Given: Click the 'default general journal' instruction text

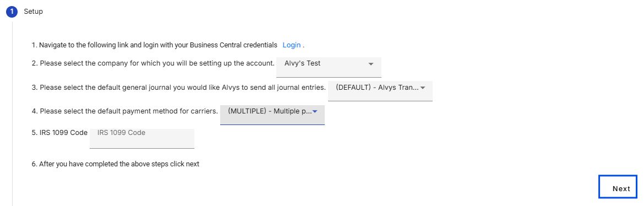Looking at the screenshot, I should click(x=179, y=88).
